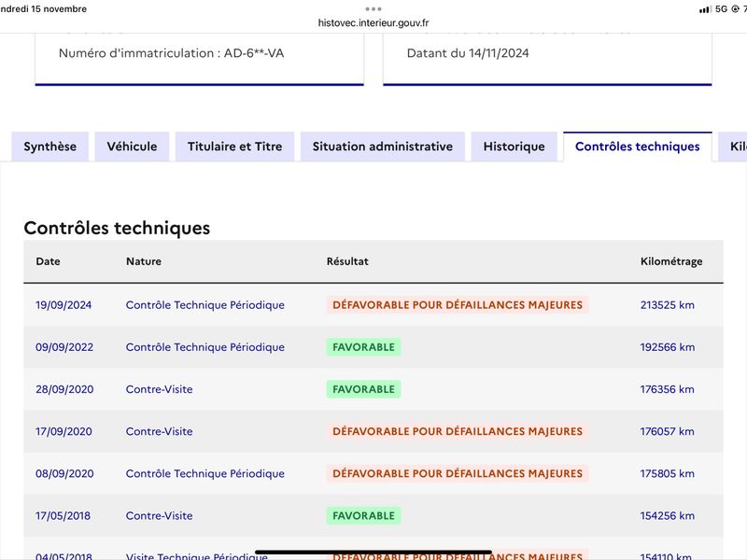
Task: Click the Date column header
Action: pos(49,261)
